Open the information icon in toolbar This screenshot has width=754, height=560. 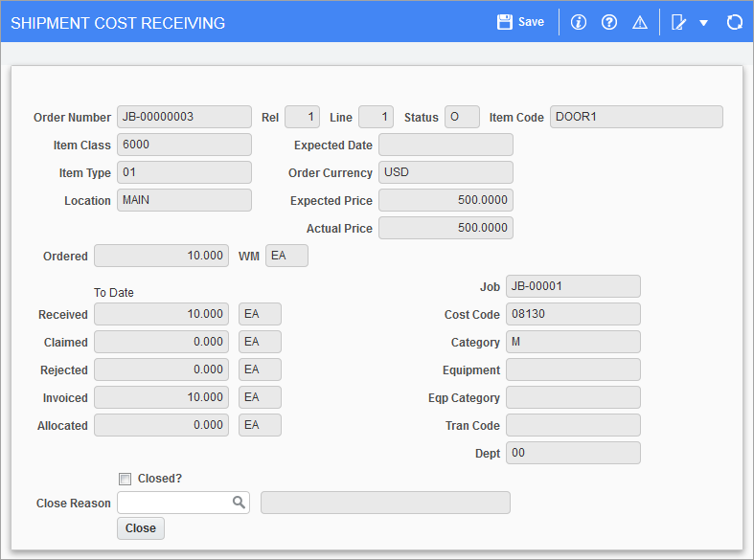pyautogui.click(x=578, y=22)
